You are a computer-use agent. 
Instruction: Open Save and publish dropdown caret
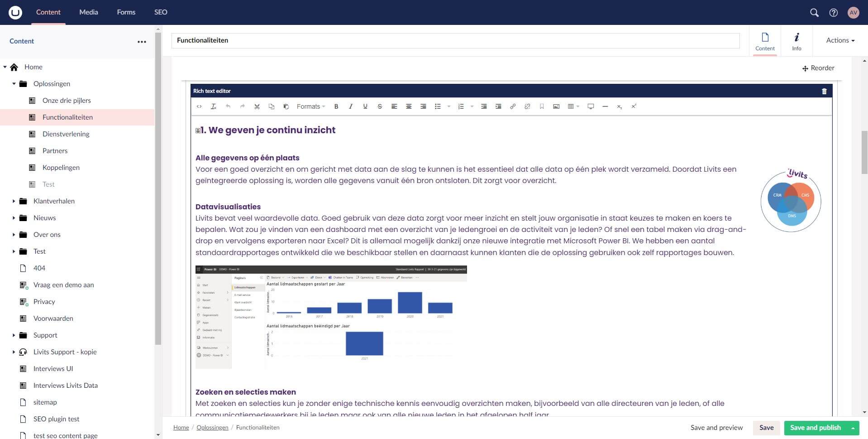coord(853,428)
